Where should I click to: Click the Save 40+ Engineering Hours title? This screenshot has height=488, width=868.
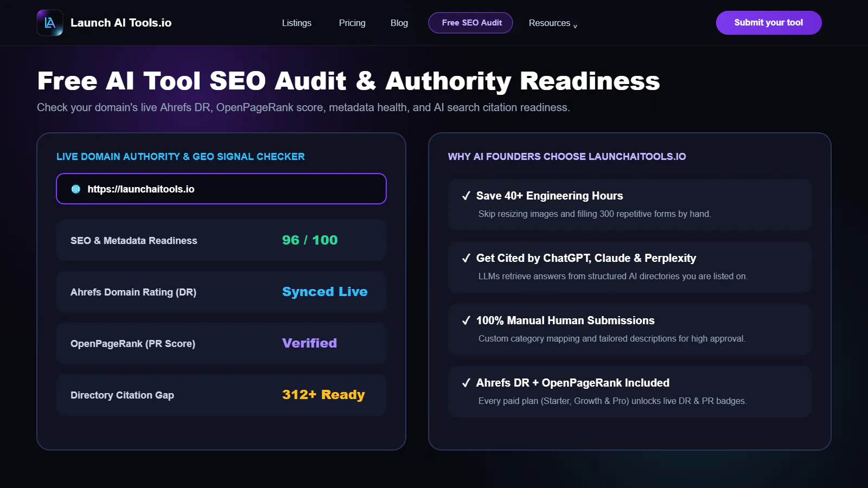point(550,196)
